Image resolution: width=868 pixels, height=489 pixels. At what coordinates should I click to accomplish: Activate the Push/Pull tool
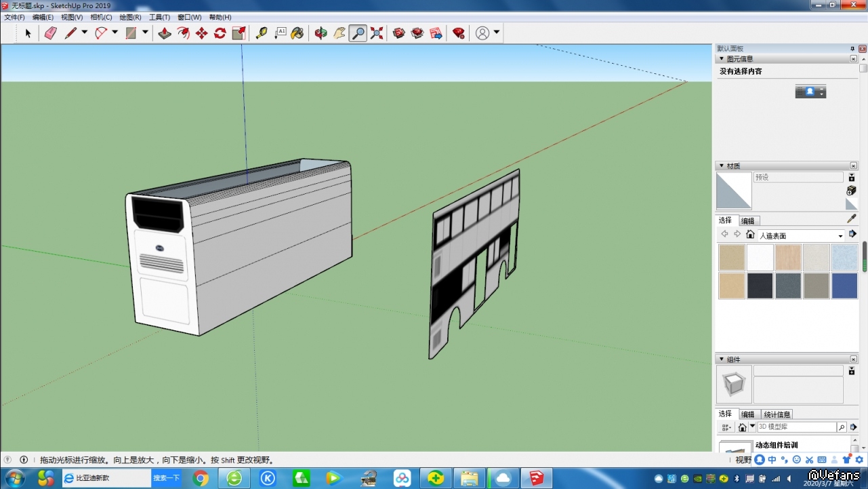coord(165,33)
